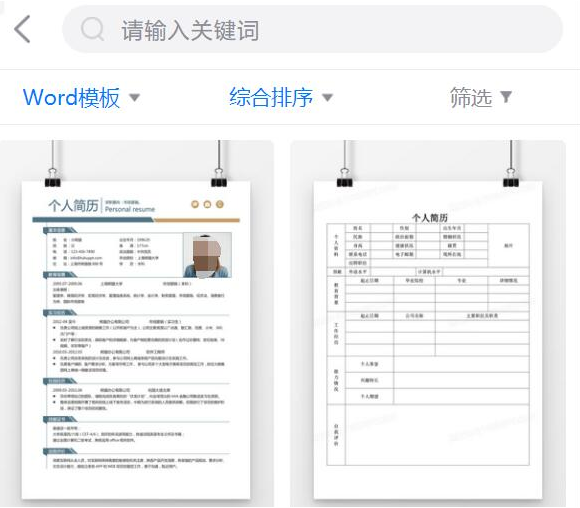
Task: Click the first orange circle icon
Action: point(195,204)
